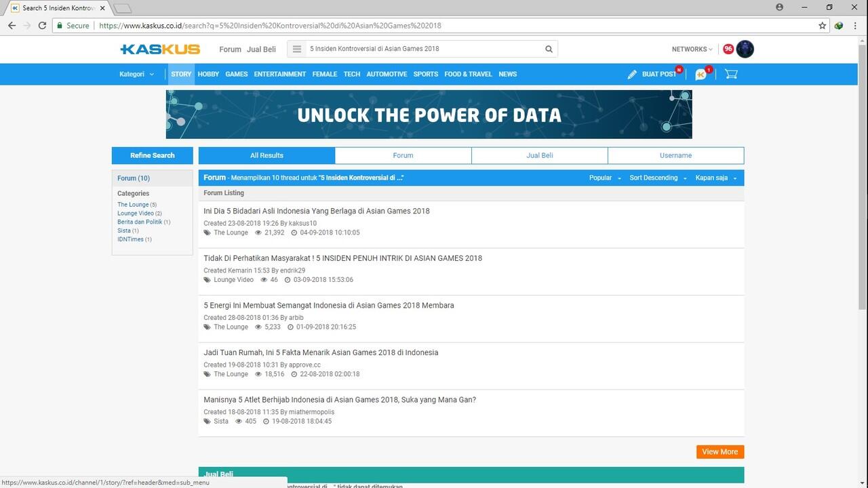The width and height of the screenshot is (868, 488).
Task: Open a new browser tab
Action: tap(122, 8)
